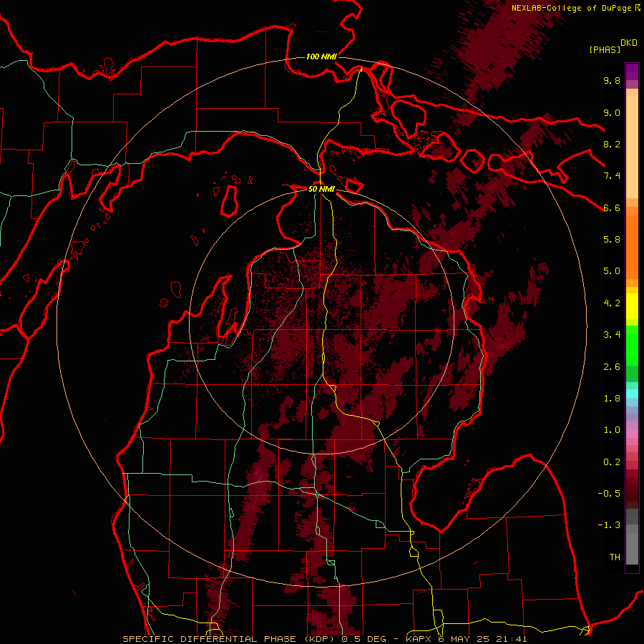Click the 6.6 scale value

coord(612,208)
